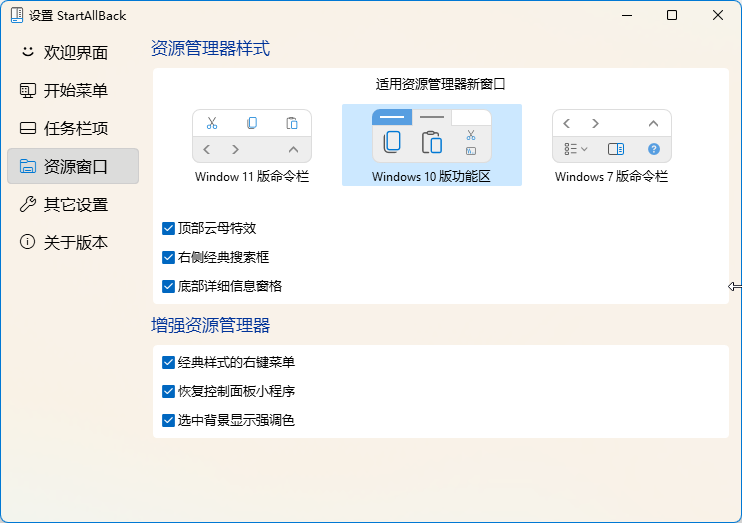Viewport: 742px width, 523px height.
Task: Toggle 经典样式的右键菜单 checkbox
Action: point(168,363)
